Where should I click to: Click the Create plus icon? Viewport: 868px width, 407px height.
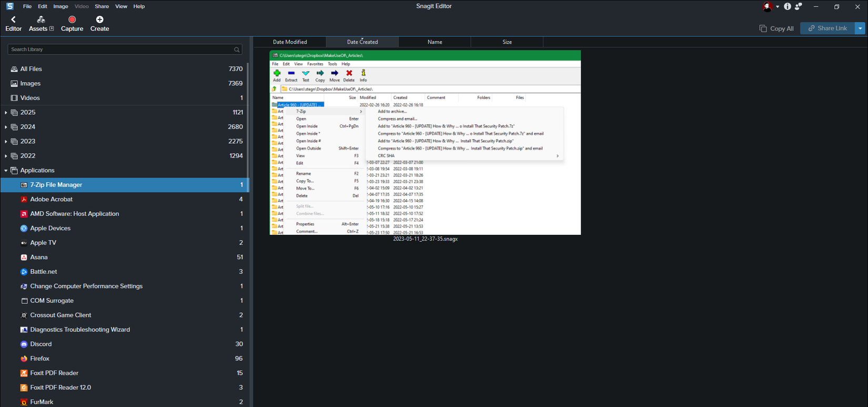click(x=99, y=19)
